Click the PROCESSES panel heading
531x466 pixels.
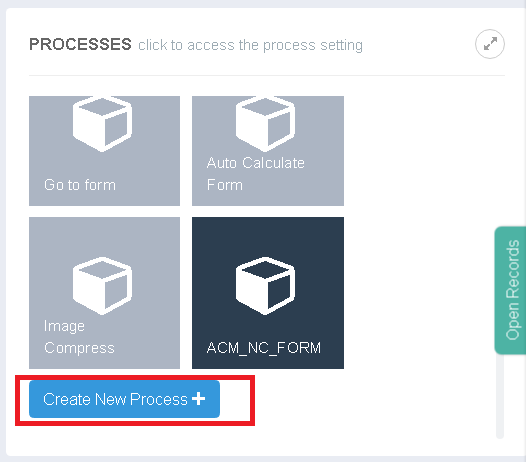tap(80, 44)
